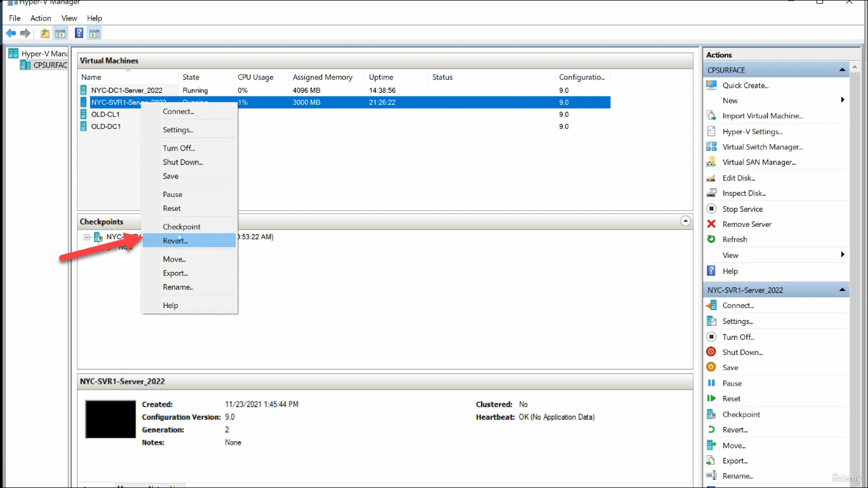Click the green Revert icon in Actions pane
Viewport: 868px width, 488px height.
711,430
